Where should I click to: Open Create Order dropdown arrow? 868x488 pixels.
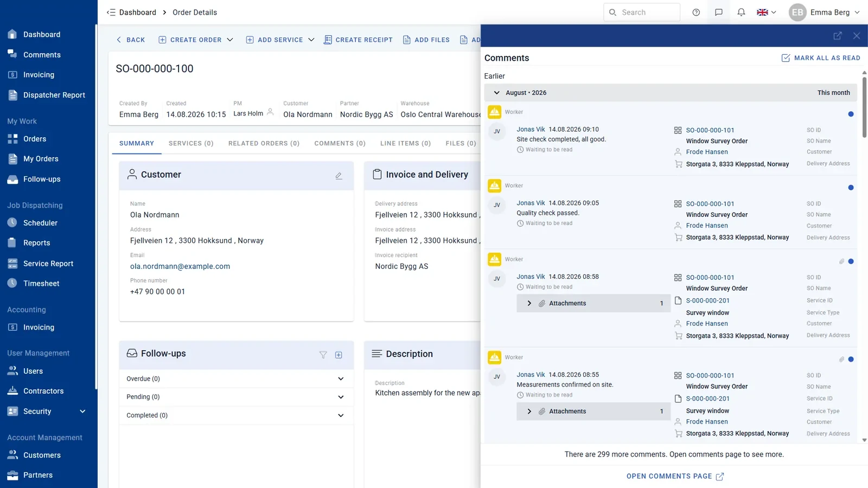tap(230, 40)
